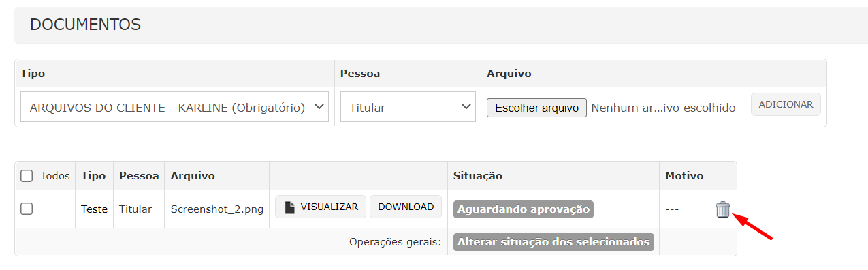This screenshot has width=868, height=270.
Task: Click the ADICIONAR button
Action: tap(786, 104)
